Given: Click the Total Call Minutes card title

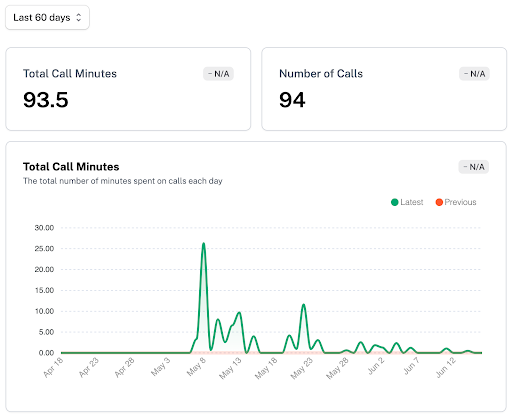Looking at the screenshot, I should (70, 73).
